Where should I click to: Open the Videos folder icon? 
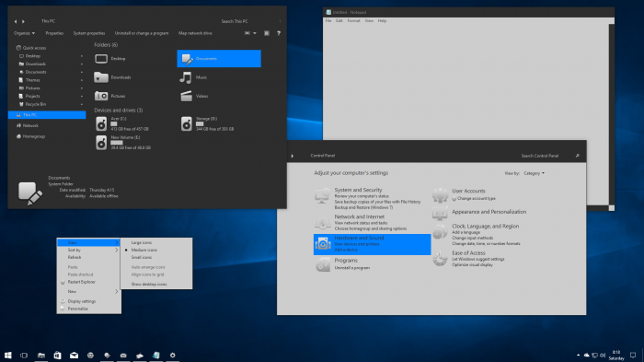(186, 96)
